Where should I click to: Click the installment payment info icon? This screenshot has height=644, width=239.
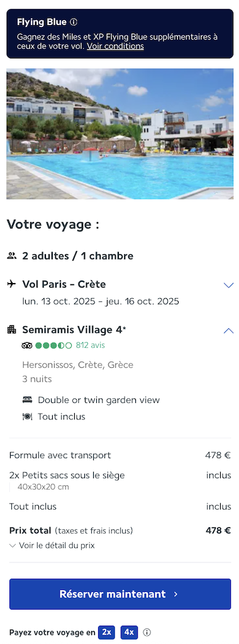tap(147, 632)
